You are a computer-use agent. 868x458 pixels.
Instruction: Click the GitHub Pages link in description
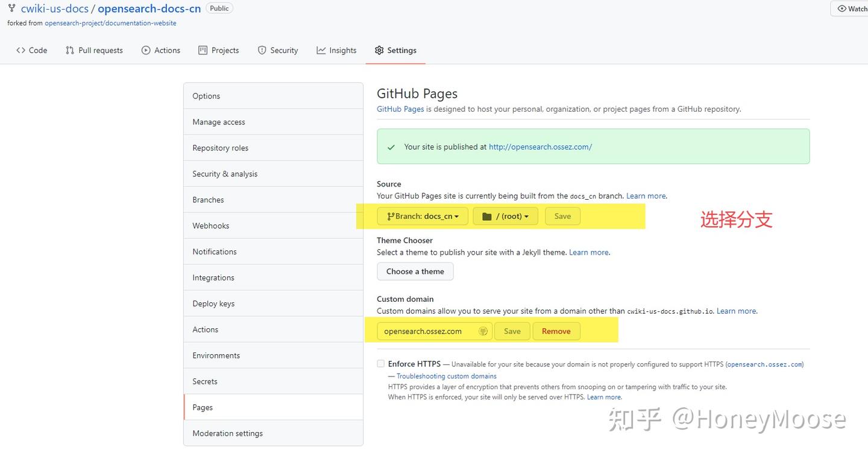[400, 109]
